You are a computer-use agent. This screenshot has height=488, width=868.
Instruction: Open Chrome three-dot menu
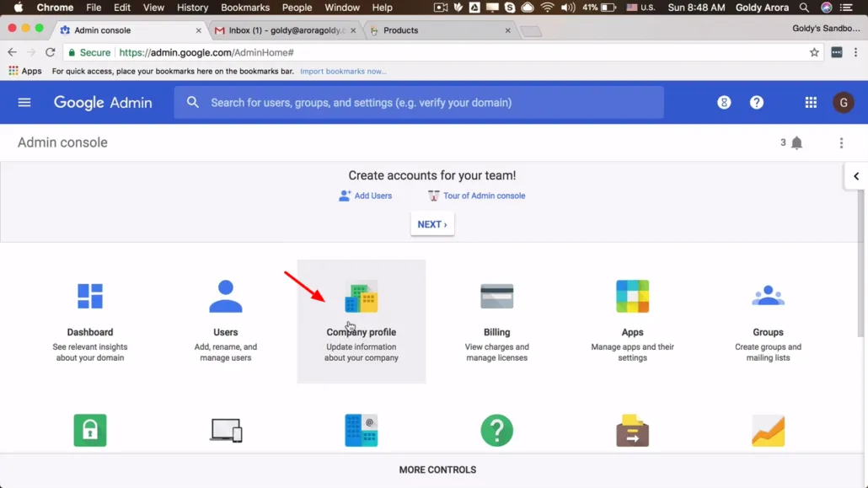[855, 52]
